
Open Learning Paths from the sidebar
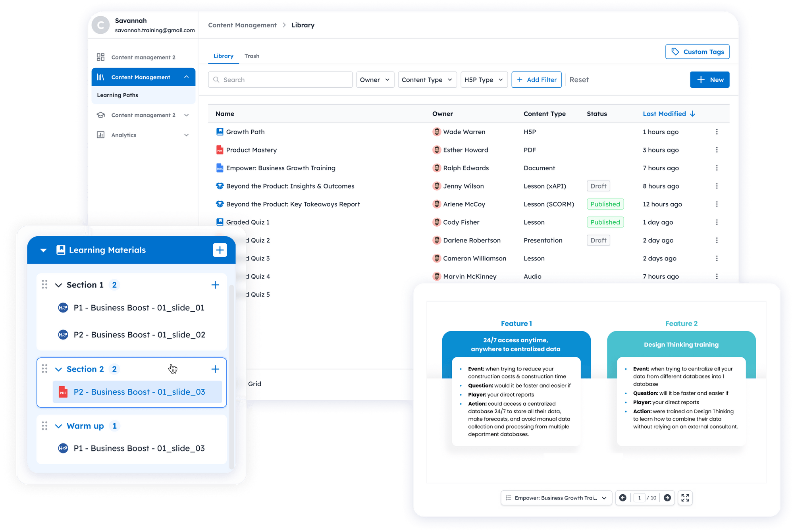coord(118,95)
